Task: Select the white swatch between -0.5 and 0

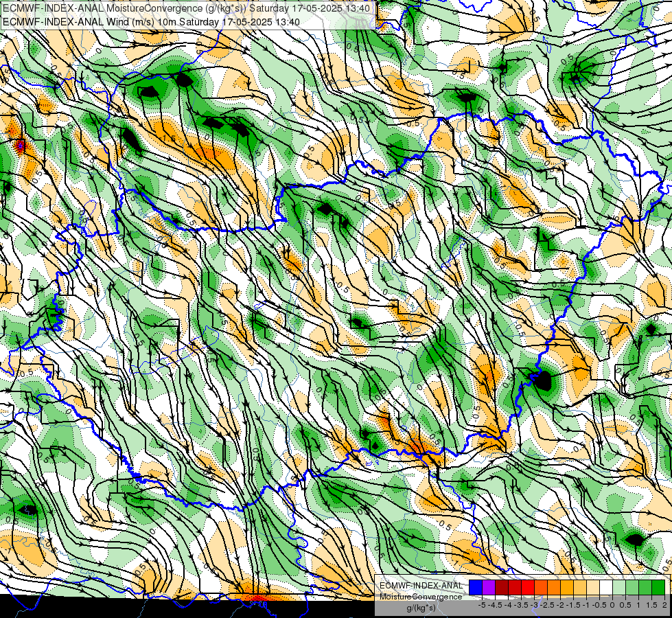Action: [606, 588]
